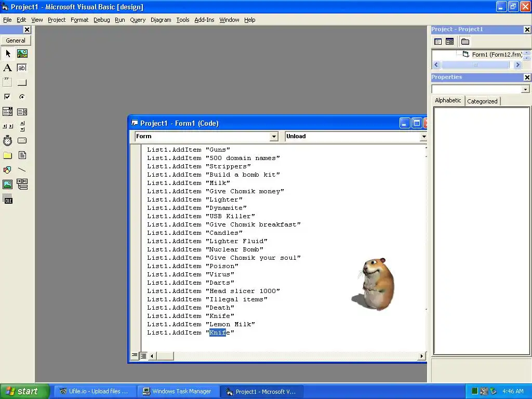
Task: Open the Add-Ins menu
Action: (x=204, y=20)
